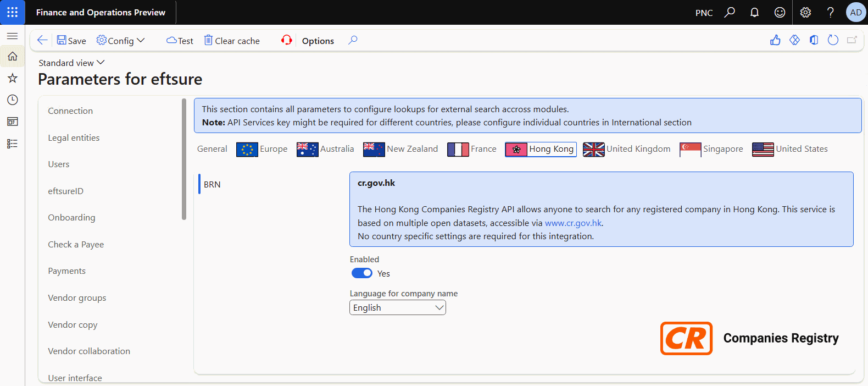Refresh the page

coord(833,40)
